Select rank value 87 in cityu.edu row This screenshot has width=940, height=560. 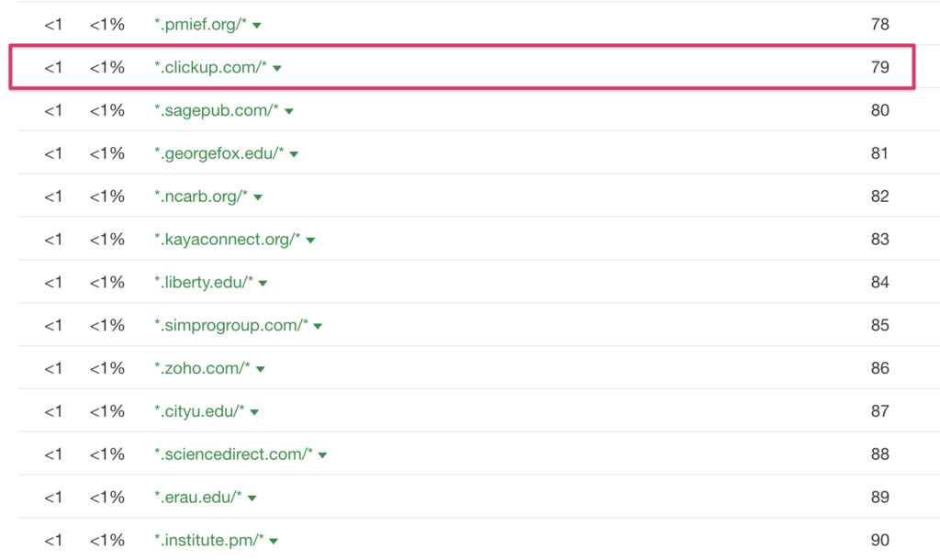tap(880, 411)
